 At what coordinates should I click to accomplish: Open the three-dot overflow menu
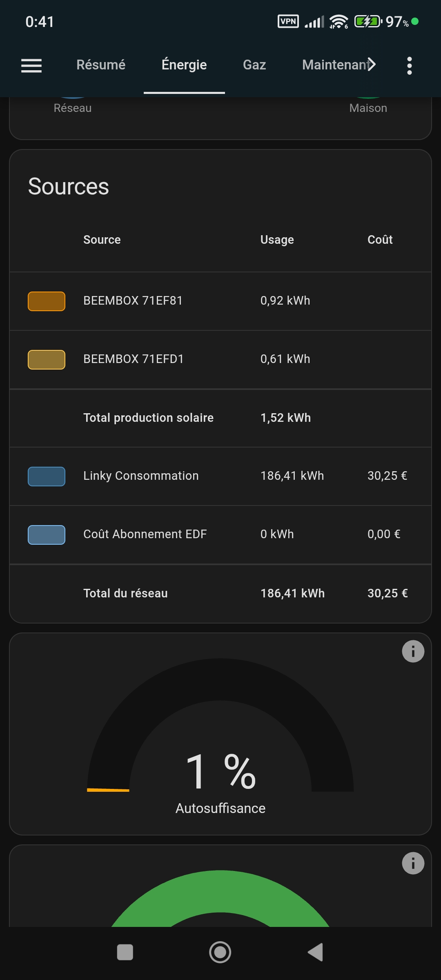click(409, 65)
